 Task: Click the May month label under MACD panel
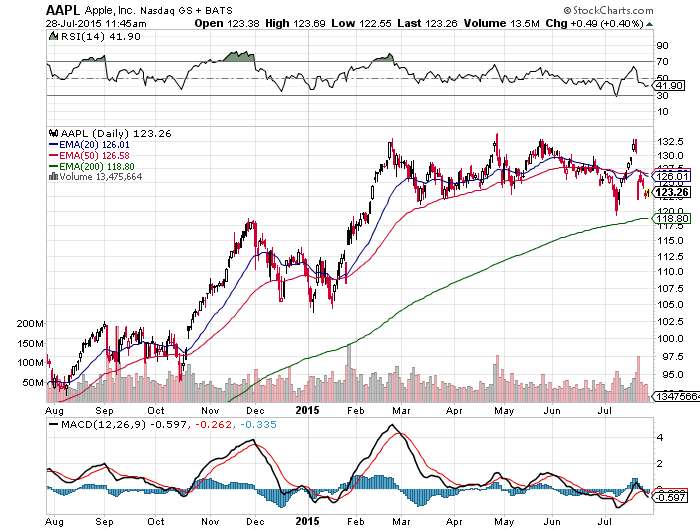[504, 522]
